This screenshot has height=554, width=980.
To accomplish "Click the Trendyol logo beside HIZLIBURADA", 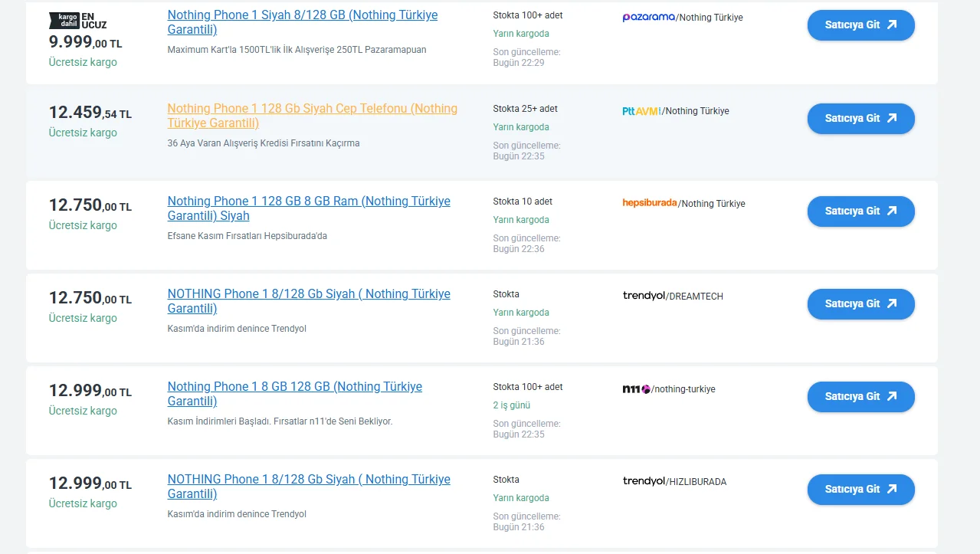I will [644, 481].
